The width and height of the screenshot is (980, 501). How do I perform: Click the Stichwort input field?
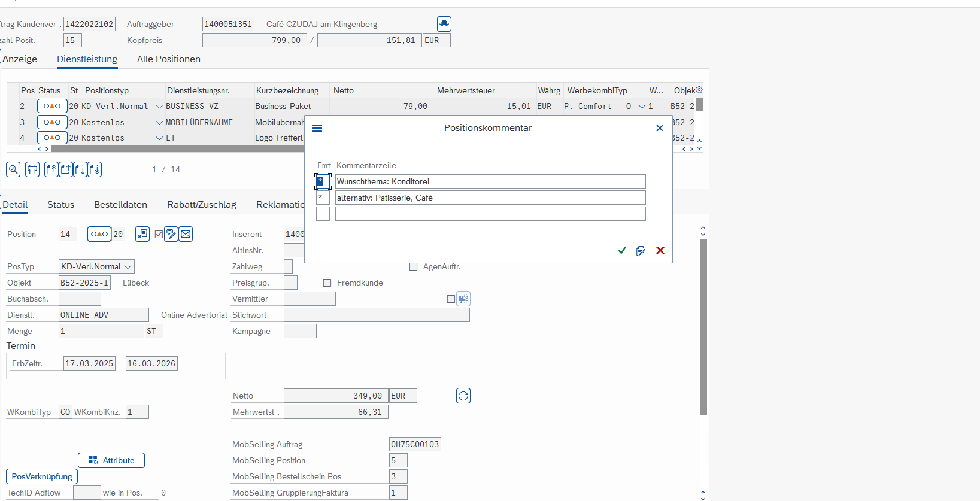pos(377,315)
